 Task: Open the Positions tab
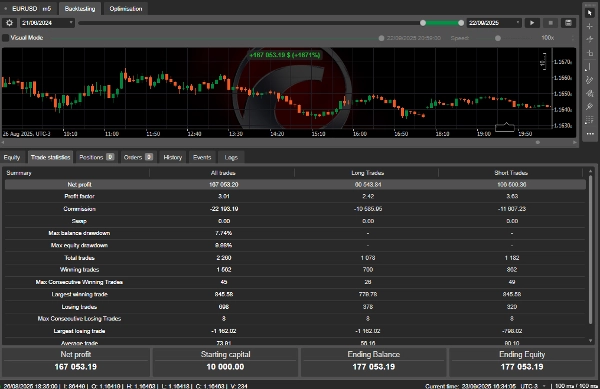coord(96,157)
